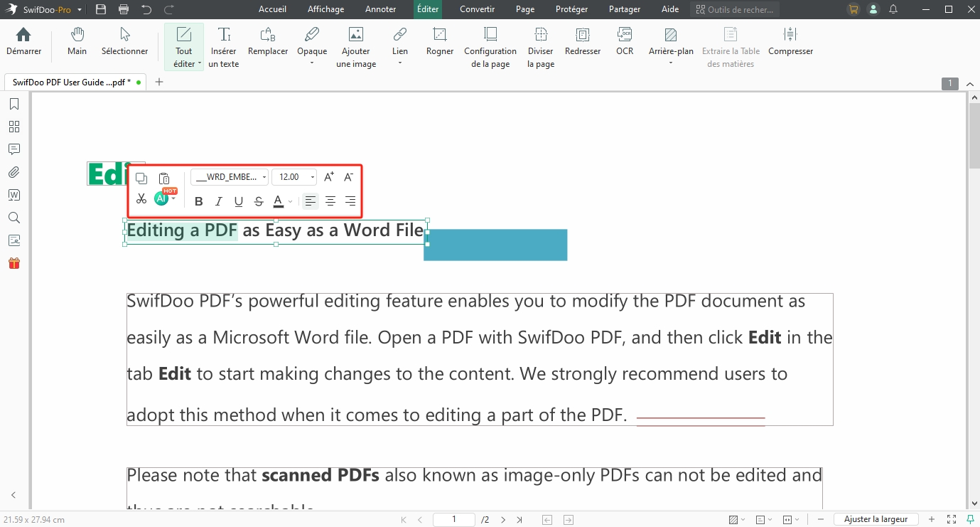Open the comments panel in sidebar
Screen dimensions: 980x527
pyautogui.click(x=14, y=149)
